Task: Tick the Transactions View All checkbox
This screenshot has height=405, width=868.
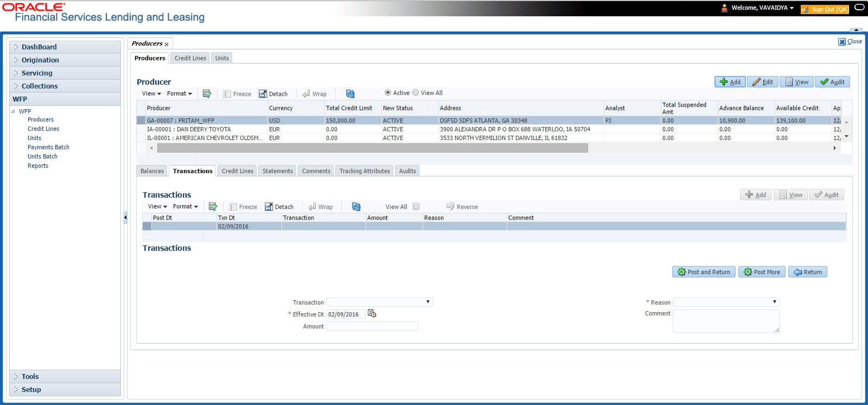Action: tap(416, 206)
